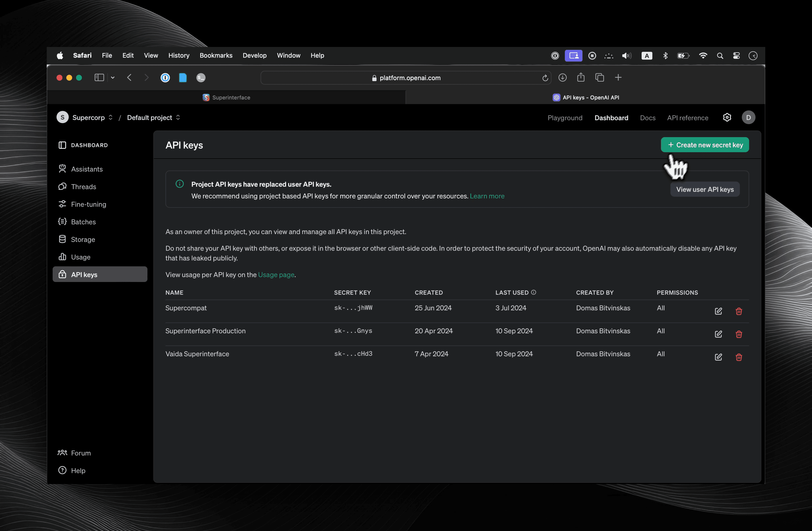812x531 pixels.
Task: Open the Wi-Fi menu in the menu bar
Action: pyautogui.click(x=704, y=56)
